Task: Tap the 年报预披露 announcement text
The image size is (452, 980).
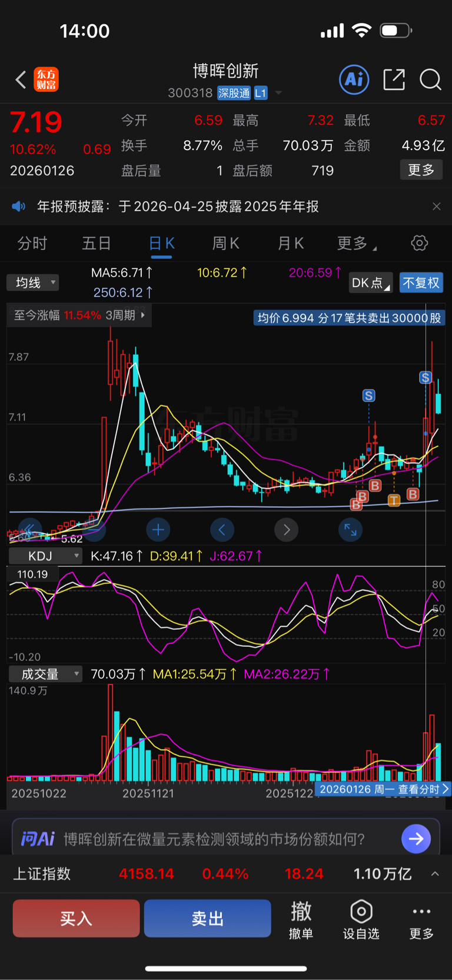Action: click(x=178, y=207)
